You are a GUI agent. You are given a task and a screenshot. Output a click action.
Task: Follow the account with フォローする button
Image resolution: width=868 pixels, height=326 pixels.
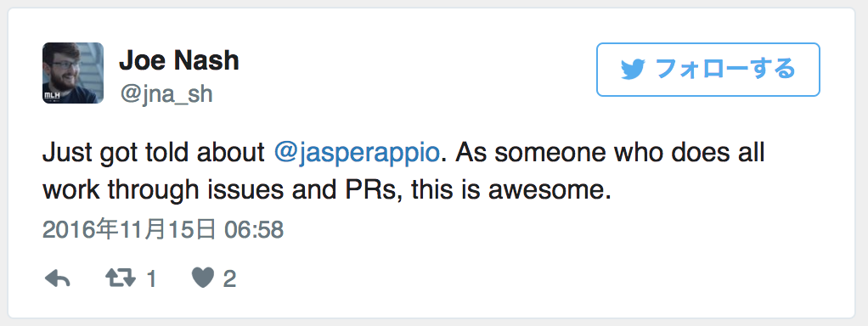[708, 70]
